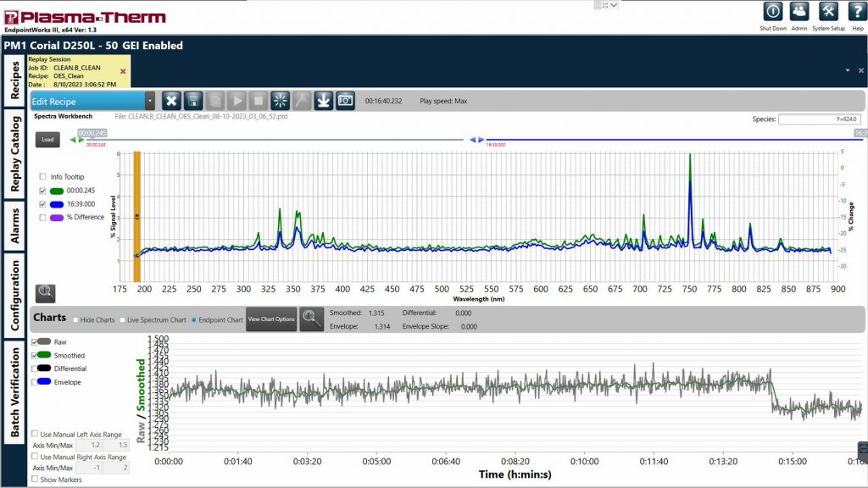Click the camera snapshot icon
868x488 pixels.
(x=345, y=100)
